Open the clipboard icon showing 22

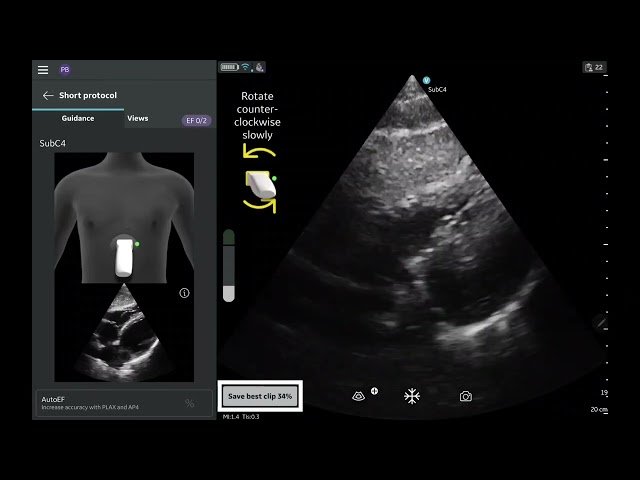(594, 68)
